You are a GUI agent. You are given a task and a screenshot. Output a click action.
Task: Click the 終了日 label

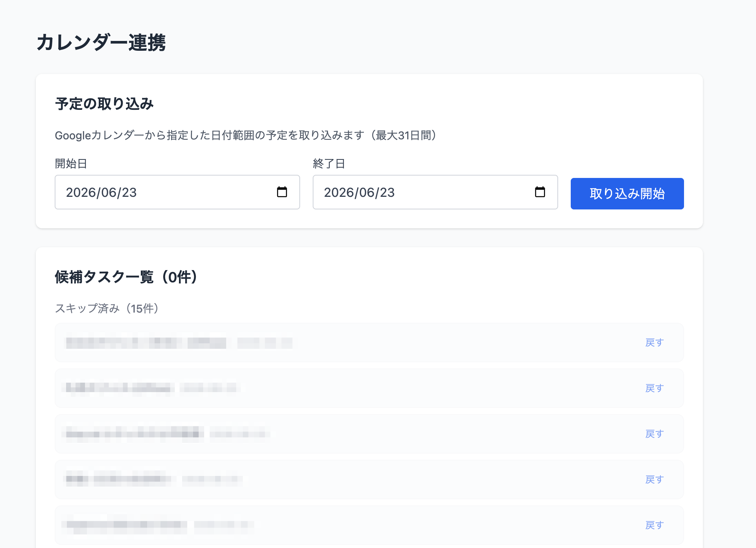point(329,163)
